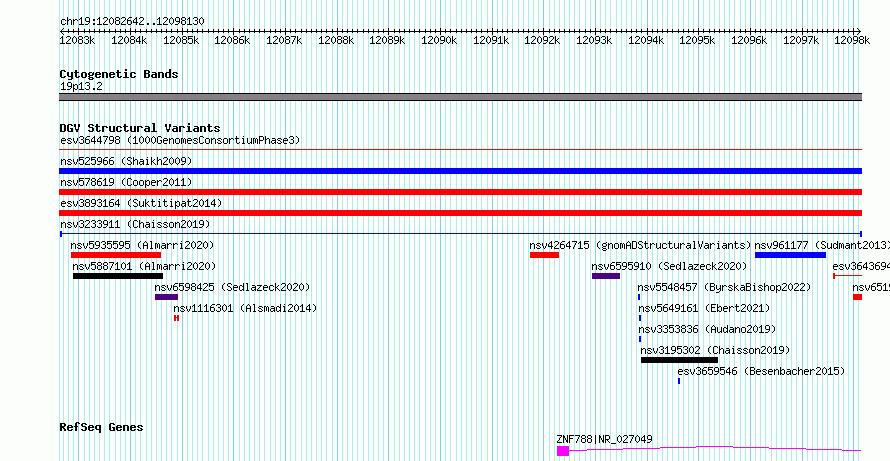Open the esv3659546 (Besenbacher2015) variant label
The width and height of the screenshot is (890, 461).
(761, 371)
